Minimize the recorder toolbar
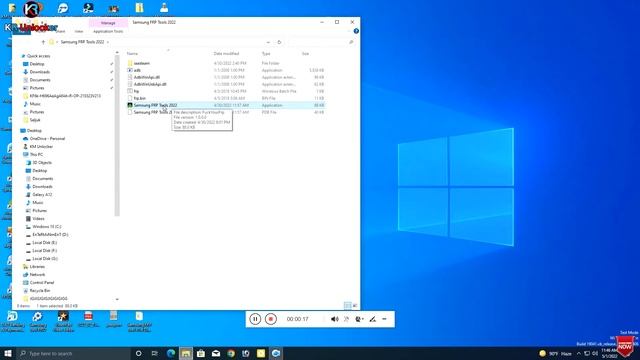640x360 pixels. click(x=384, y=319)
